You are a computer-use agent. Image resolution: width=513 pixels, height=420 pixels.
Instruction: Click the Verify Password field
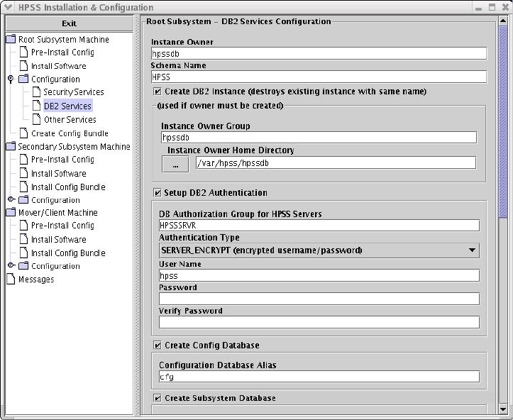click(x=319, y=322)
